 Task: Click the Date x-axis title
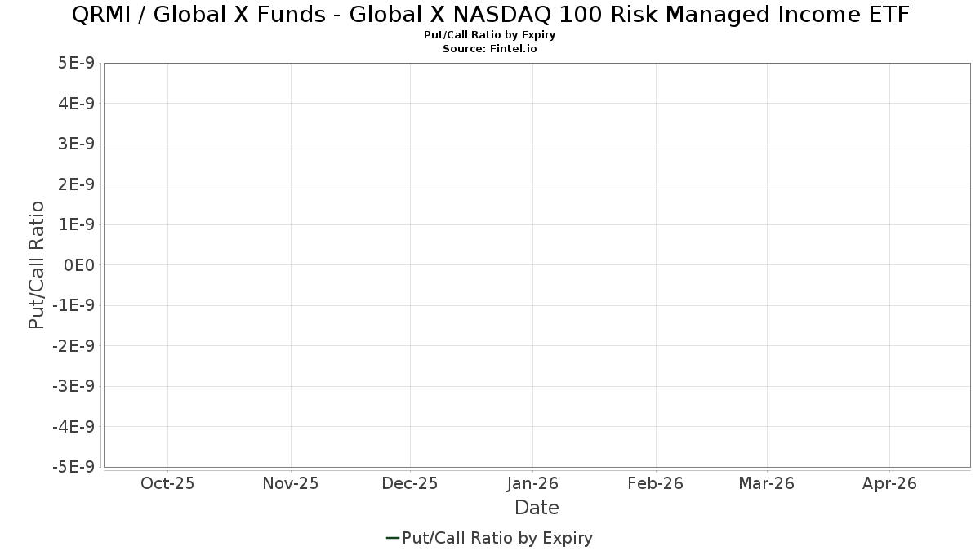pyautogui.click(x=537, y=508)
